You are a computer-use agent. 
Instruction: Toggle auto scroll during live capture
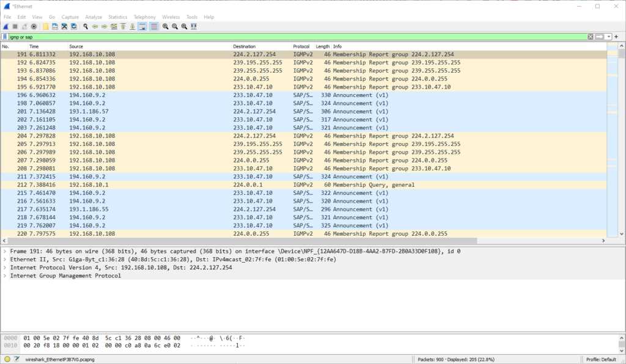pos(142,26)
